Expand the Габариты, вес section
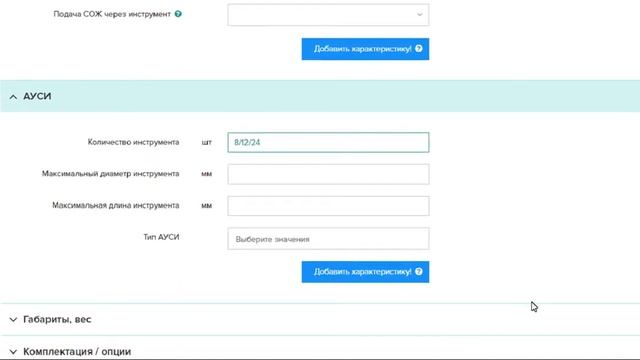The height and width of the screenshot is (360, 640). (320, 320)
